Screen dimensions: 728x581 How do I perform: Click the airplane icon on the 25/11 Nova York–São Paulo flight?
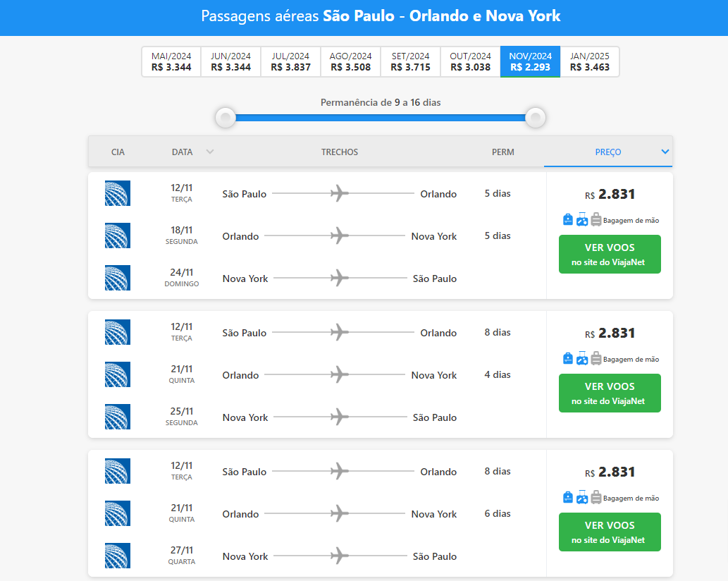(340, 417)
